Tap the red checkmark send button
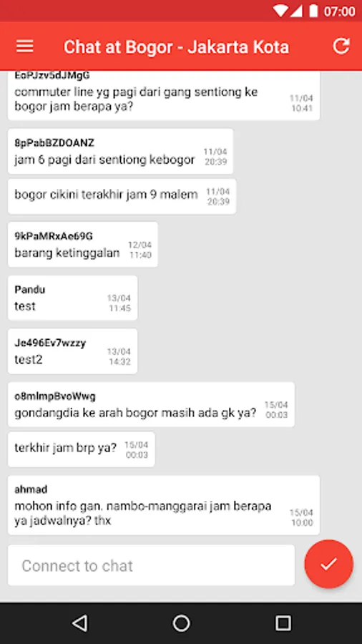The width and height of the screenshot is (362, 644). (329, 564)
